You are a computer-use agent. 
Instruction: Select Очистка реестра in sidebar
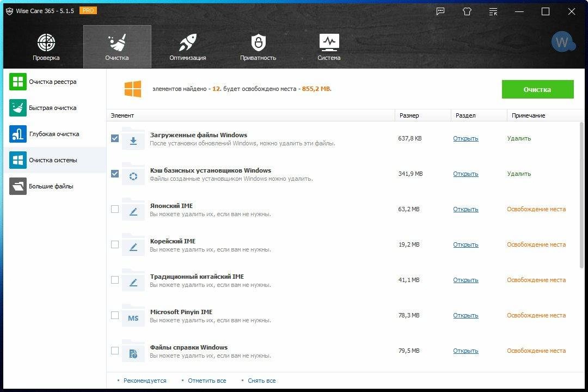[x=55, y=82]
